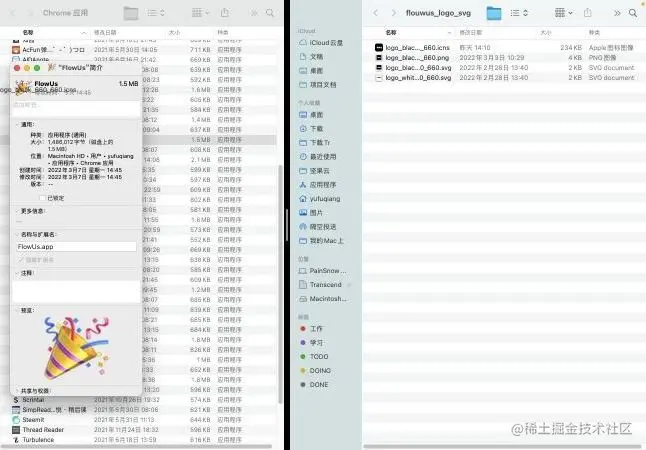This screenshot has width=646, height=450.
Task: Open view mode switcher in Chrome 应用 window
Action: click(157, 13)
